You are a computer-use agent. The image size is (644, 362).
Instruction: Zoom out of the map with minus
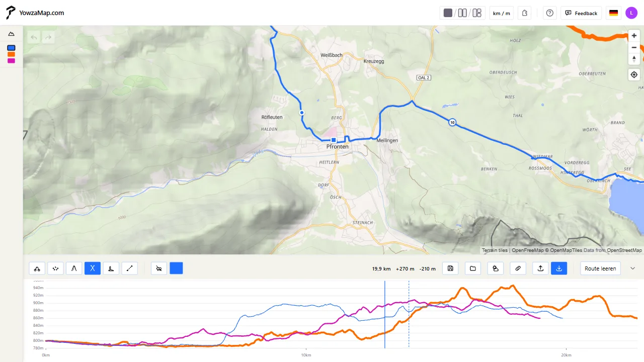point(634,47)
